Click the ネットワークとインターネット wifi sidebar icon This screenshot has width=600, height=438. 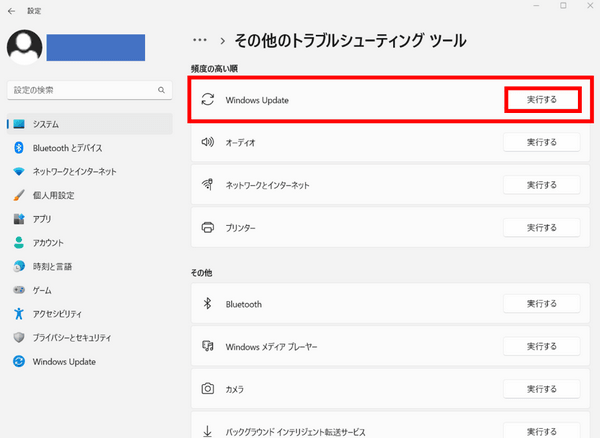tap(19, 171)
